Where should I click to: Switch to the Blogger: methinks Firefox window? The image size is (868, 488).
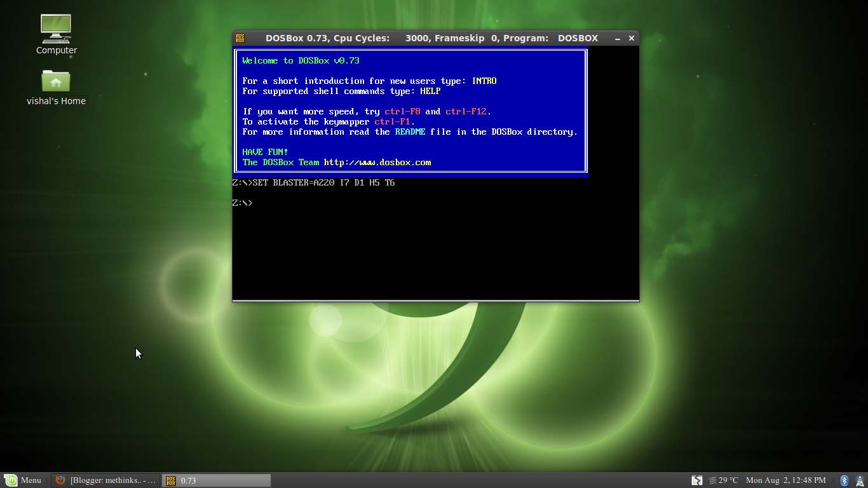(105, 480)
